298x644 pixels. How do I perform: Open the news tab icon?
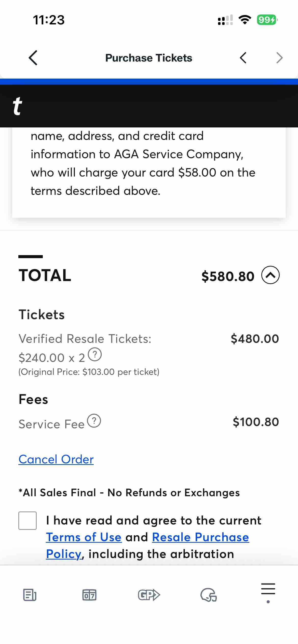point(30,595)
